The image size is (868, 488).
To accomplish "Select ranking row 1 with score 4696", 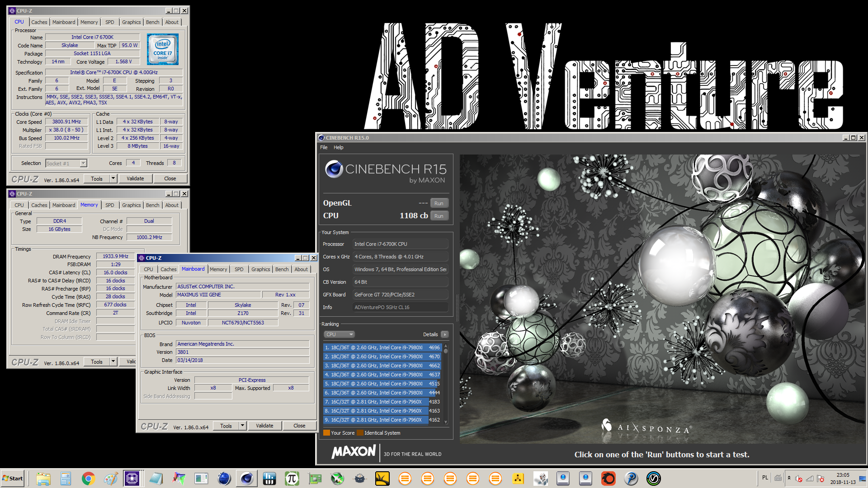I will coord(382,347).
